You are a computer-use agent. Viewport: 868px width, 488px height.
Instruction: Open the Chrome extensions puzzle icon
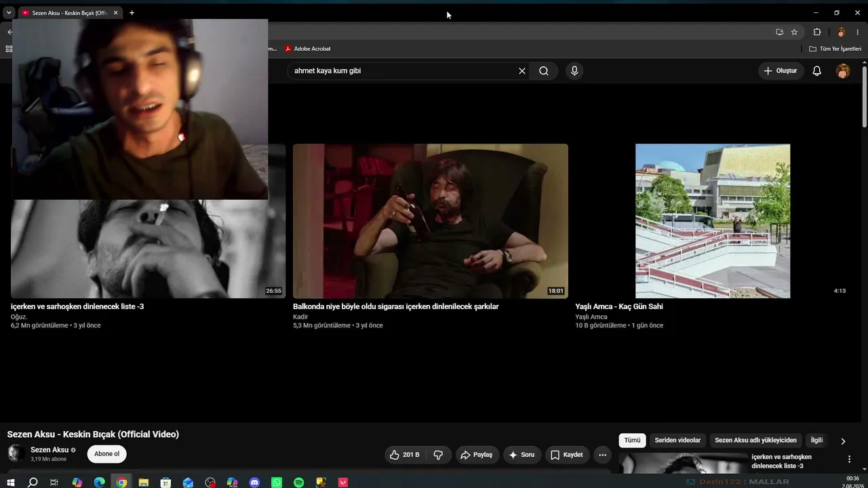point(817,32)
